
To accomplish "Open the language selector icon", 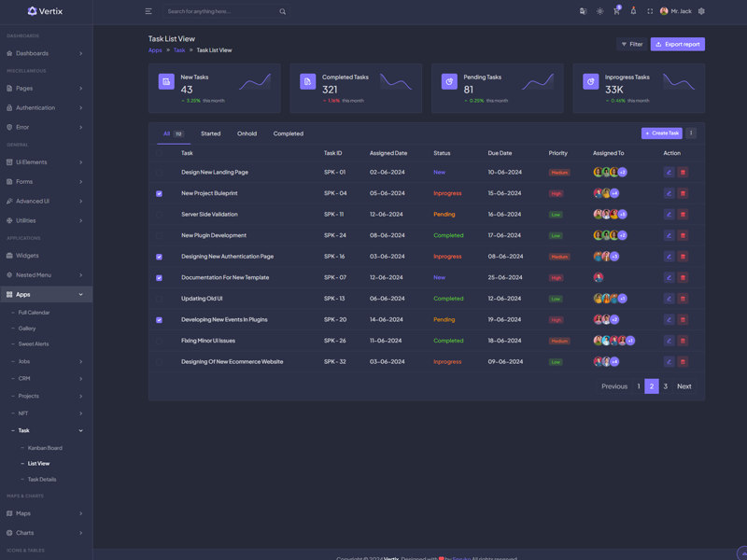I will [x=583, y=11].
